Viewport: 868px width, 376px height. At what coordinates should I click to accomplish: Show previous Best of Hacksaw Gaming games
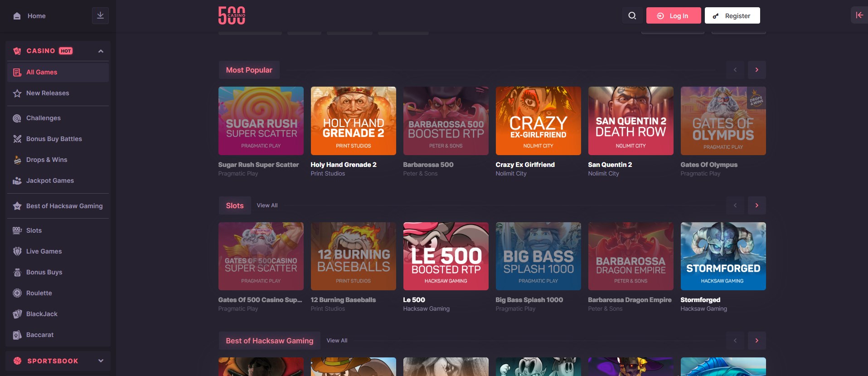[735, 341]
